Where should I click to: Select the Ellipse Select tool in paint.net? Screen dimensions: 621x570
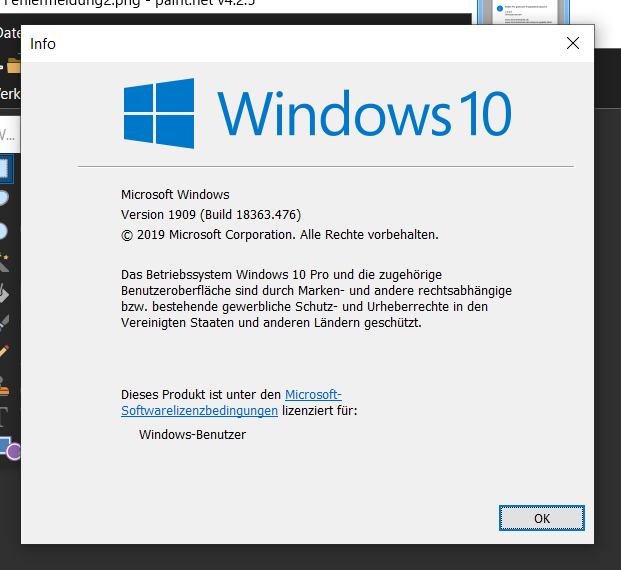(x=4, y=231)
